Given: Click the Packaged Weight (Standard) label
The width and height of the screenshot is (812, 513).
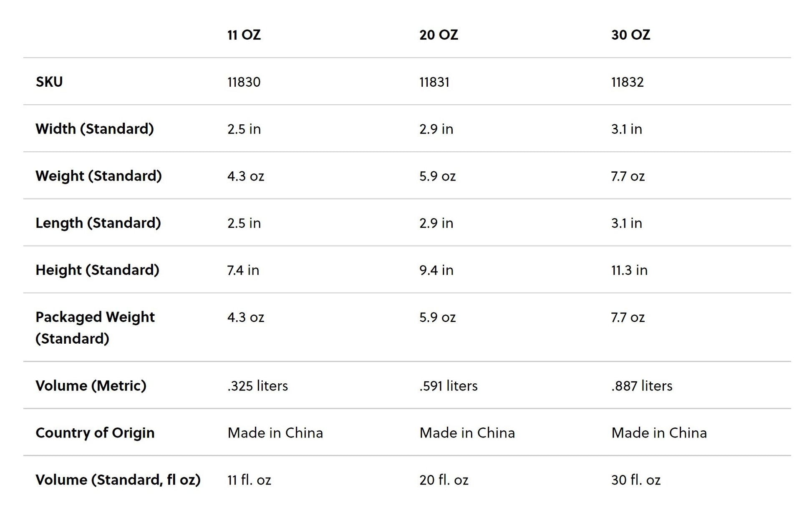Looking at the screenshot, I should 95,328.
